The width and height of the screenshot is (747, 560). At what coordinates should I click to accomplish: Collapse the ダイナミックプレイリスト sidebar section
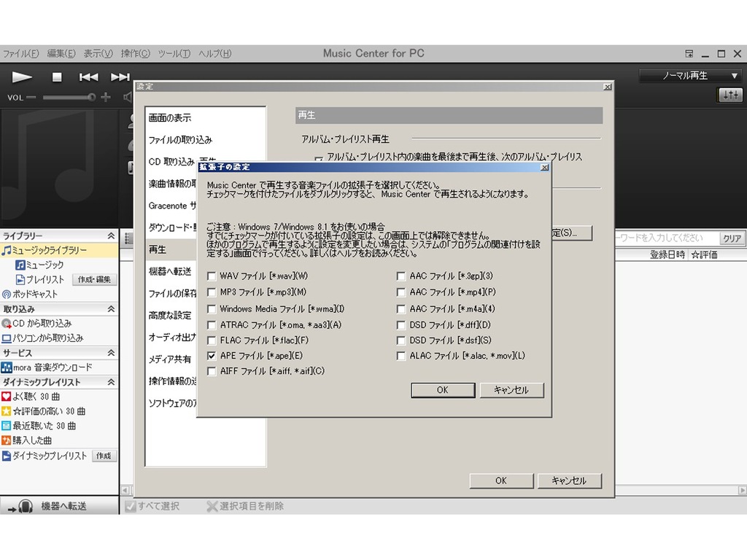(x=111, y=382)
